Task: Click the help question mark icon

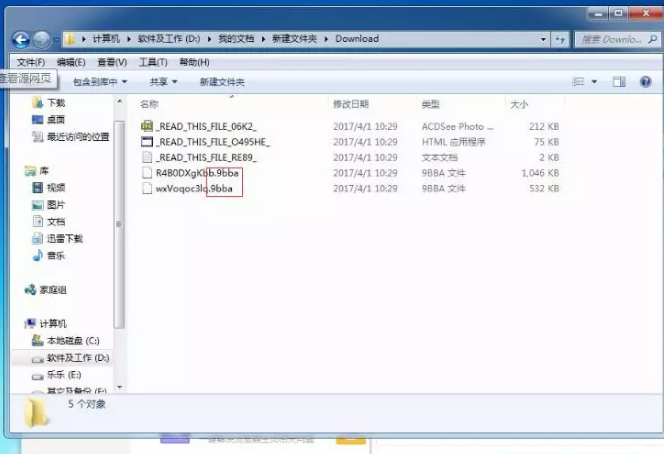Action: pos(643,82)
